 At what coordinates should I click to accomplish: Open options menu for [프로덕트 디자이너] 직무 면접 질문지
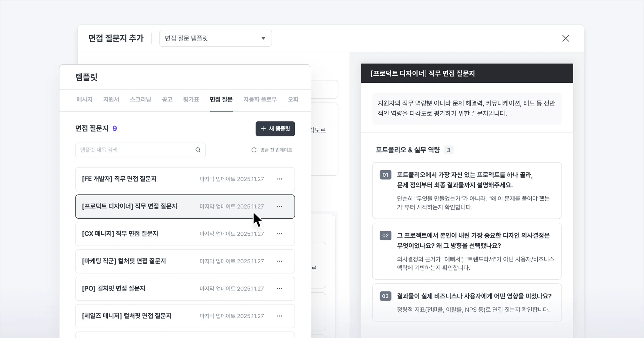tap(280, 206)
